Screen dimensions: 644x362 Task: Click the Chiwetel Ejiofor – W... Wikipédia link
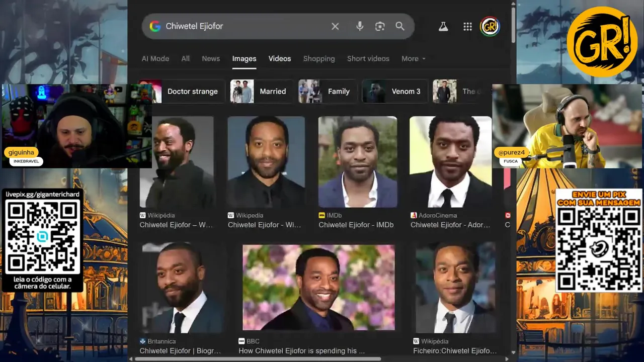[176, 225]
